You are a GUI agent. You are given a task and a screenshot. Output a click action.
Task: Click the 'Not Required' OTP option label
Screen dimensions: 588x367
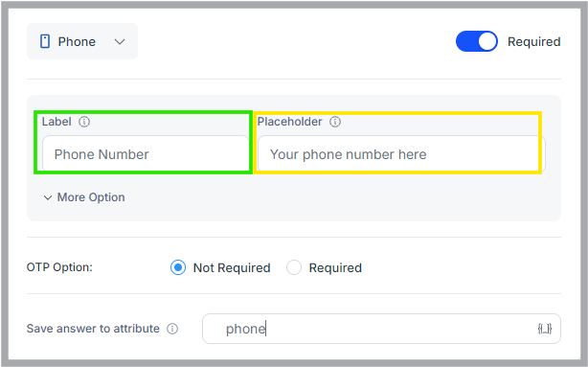point(232,268)
